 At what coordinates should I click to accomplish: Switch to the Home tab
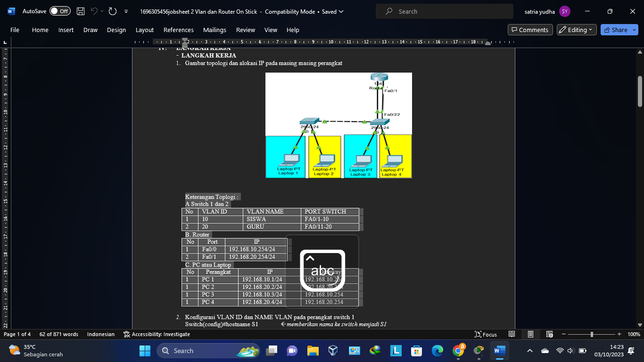coord(40,30)
